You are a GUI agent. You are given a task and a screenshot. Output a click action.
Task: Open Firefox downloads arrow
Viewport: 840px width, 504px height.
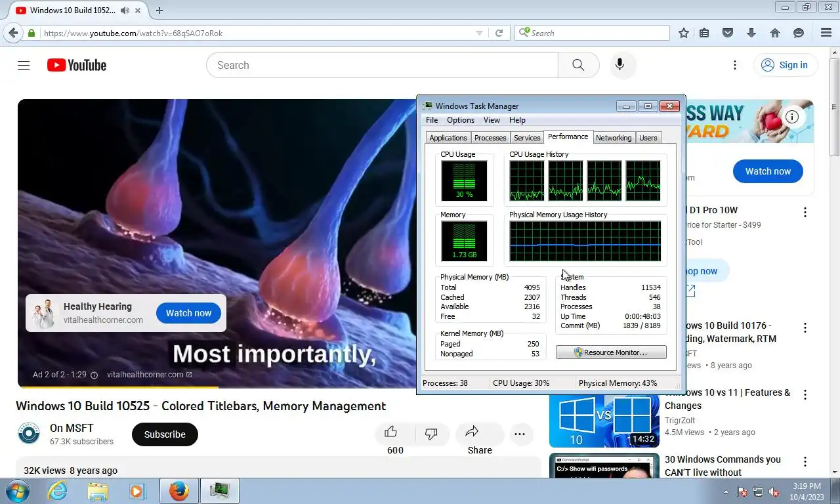tap(751, 33)
